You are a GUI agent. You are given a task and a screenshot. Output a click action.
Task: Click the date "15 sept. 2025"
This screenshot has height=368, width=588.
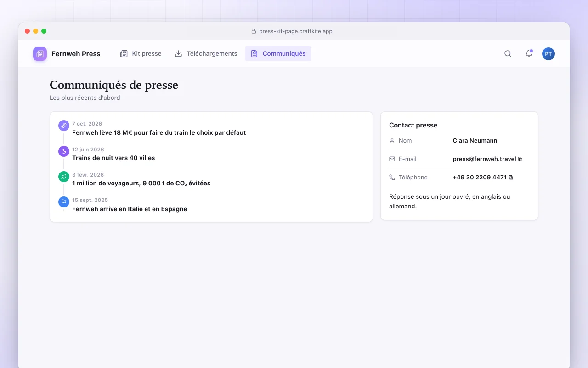90,200
